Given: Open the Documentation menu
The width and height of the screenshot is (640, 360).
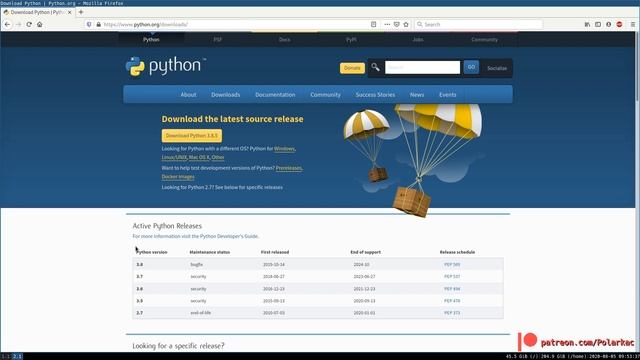Looking at the screenshot, I should 275,95.
